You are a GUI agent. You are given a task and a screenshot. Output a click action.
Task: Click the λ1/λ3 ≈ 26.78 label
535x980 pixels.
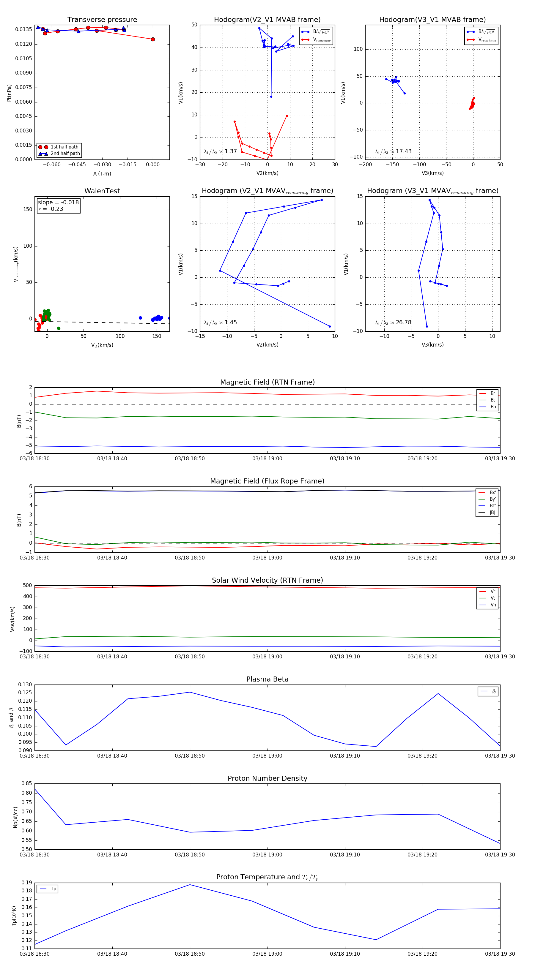coord(393,323)
